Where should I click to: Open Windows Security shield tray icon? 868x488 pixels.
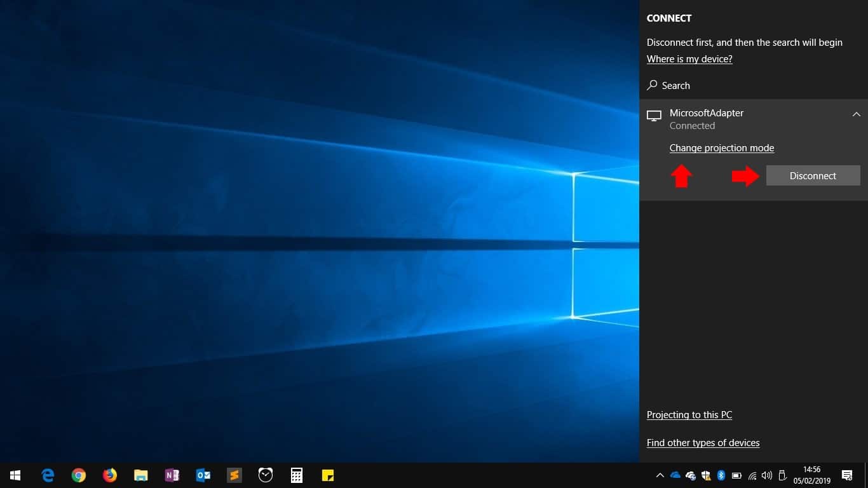coord(706,475)
